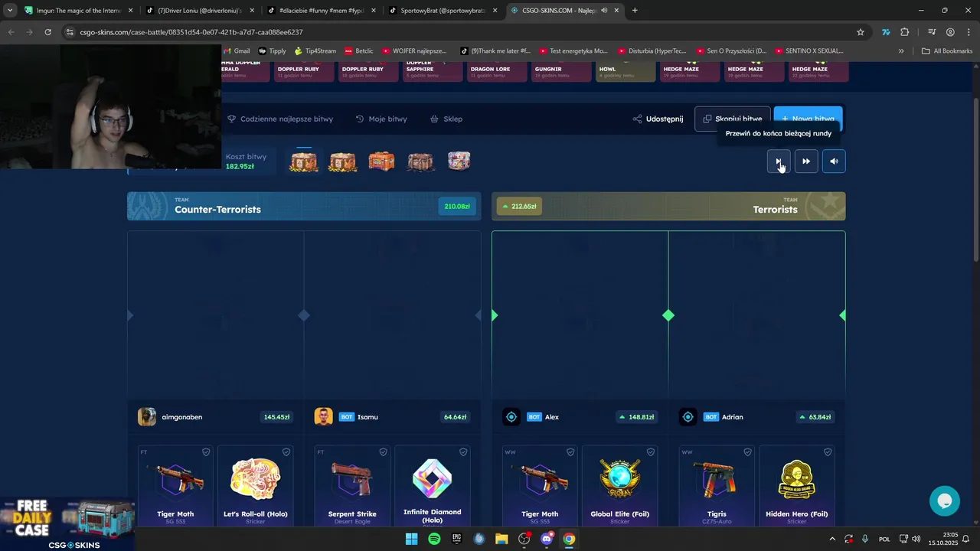
Task: Click Udostępnij to share battle
Action: tap(658, 119)
